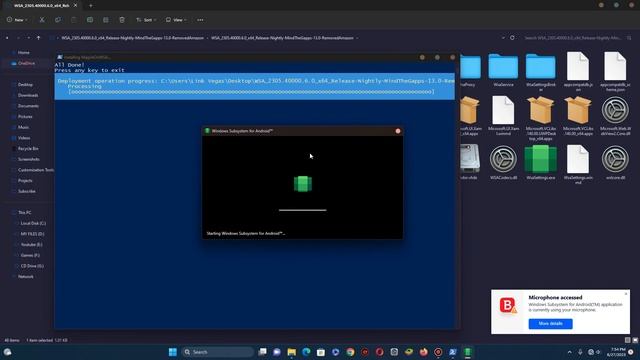Expand the address bar history dropdown
This screenshot has height=360, width=640.
pyautogui.click(x=503, y=38)
